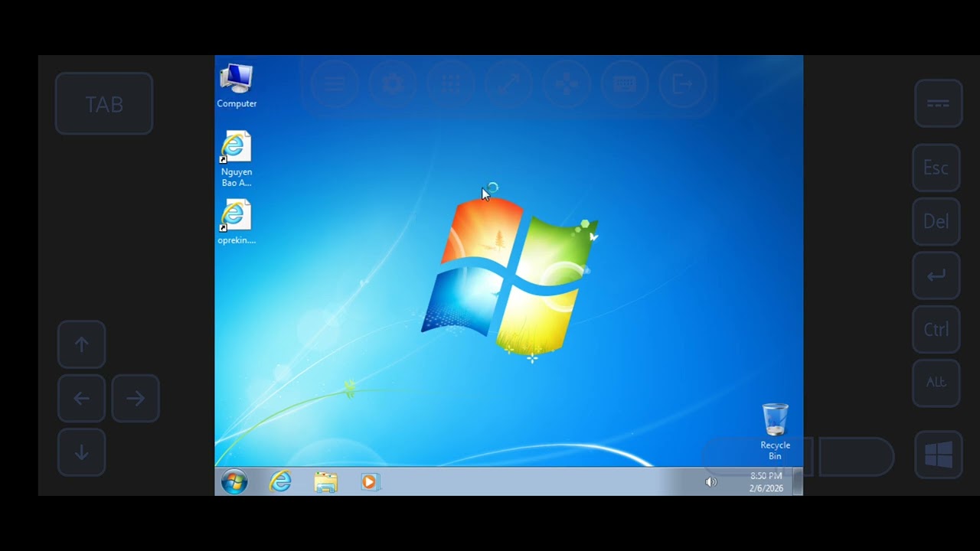Viewport: 980px width, 551px height.
Task: Tap the right arrow overlay key
Action: click(x=136, y=398)
